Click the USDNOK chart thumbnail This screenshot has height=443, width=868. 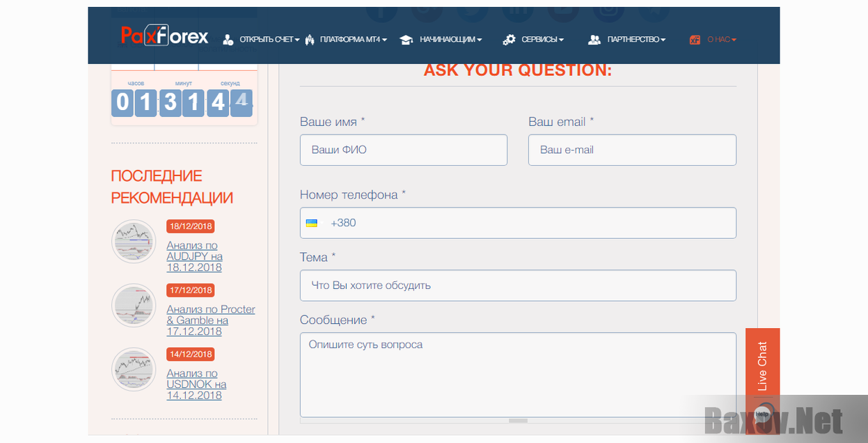pyautogui.click(x=134, y=369)
